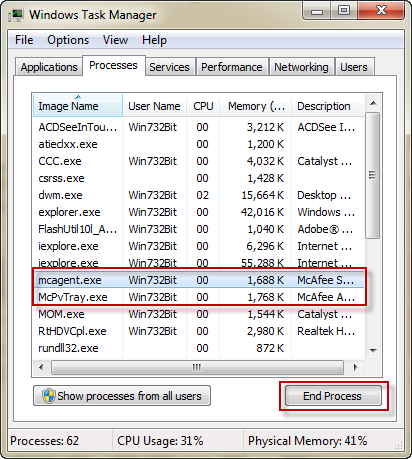The image size is (412, 459).
Task: Switch to the Services tab
Action: tap(169, 67)
